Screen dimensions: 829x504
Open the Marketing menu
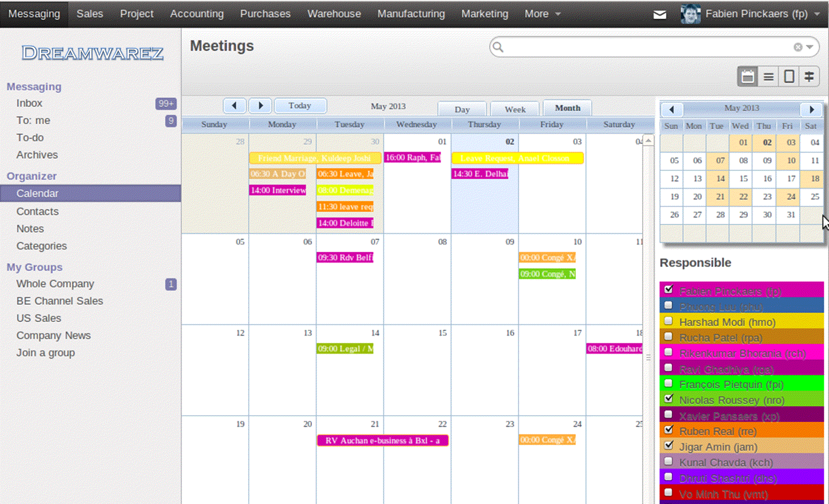point(484,14)
